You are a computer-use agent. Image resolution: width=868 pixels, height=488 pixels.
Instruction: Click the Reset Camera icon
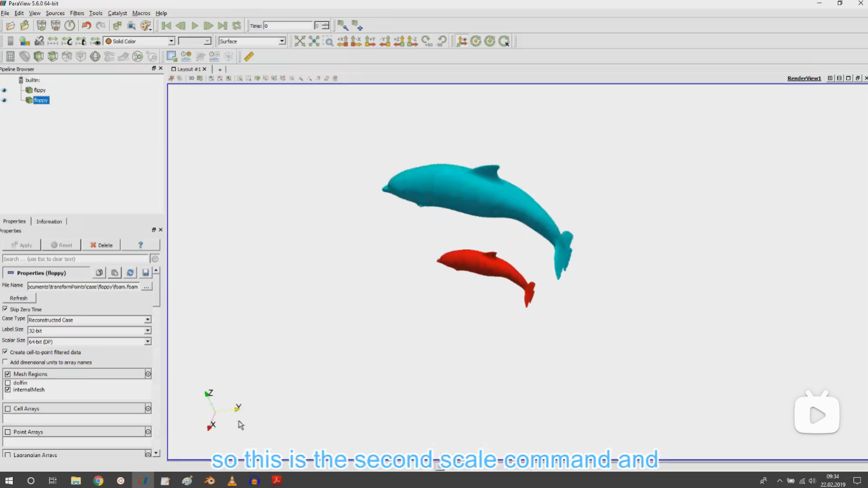coord(300,41)
